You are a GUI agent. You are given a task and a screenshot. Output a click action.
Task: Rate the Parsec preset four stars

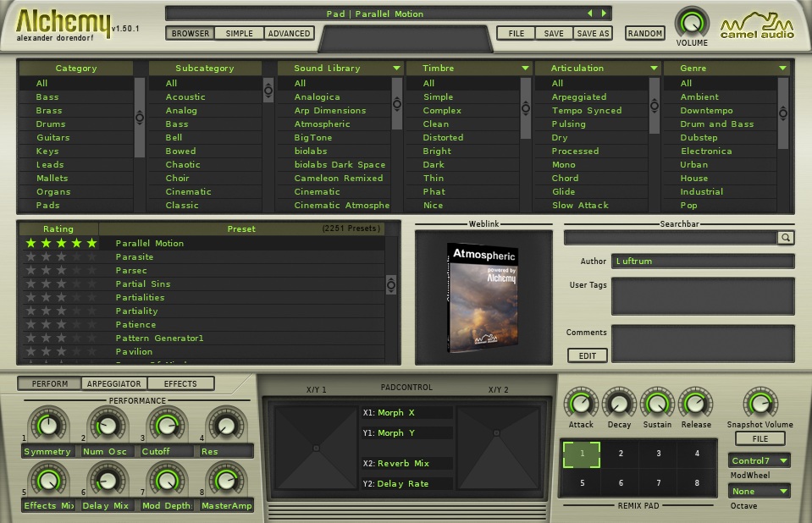[77, 270]
